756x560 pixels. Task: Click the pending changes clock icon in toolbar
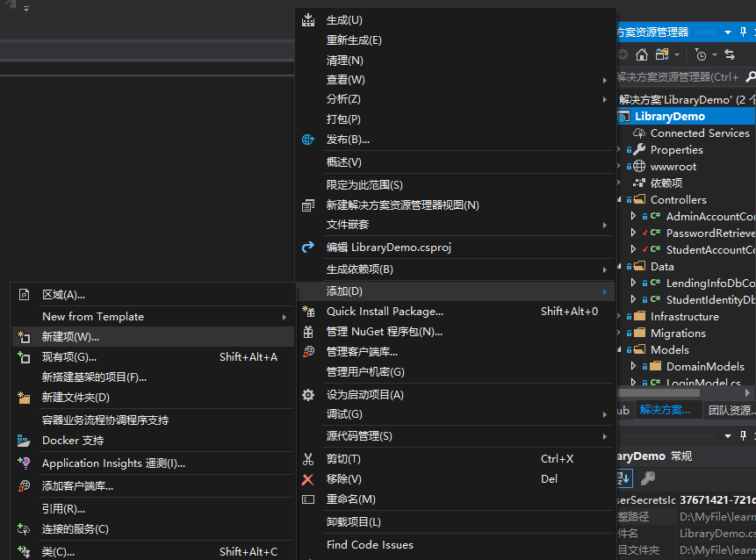point(701,54)
